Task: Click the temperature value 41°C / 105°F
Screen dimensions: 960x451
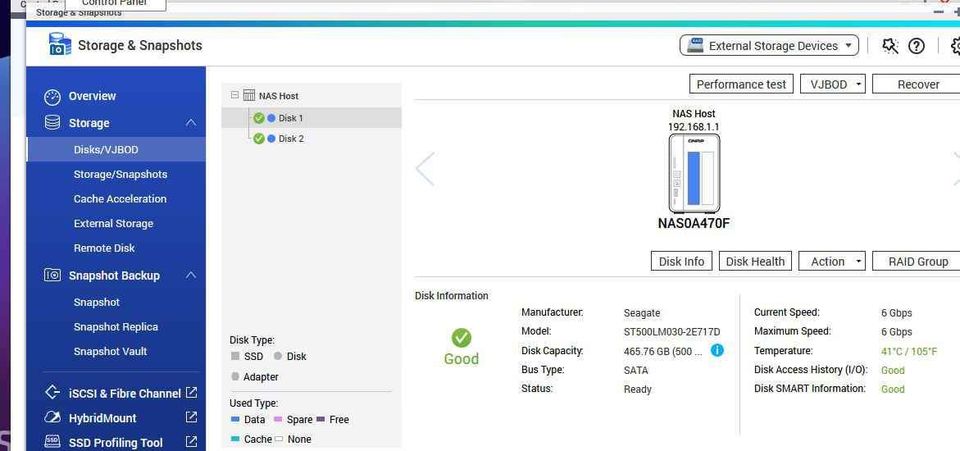Action: (x=909, y=351)
